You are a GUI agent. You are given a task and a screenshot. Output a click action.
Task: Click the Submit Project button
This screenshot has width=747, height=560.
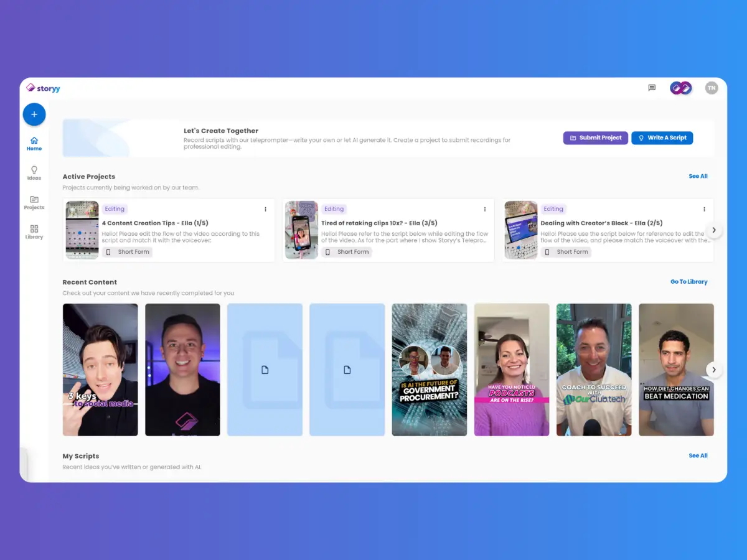[595, 138]
